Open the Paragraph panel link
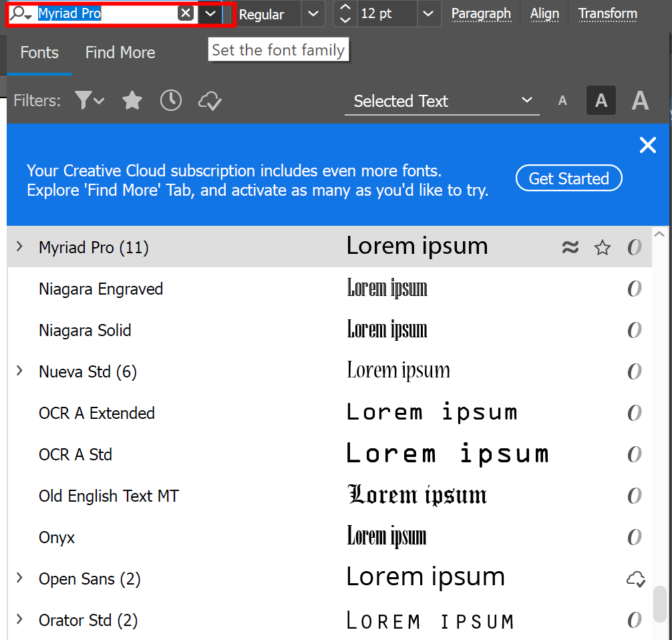This screenshot has height=640, width=672. click(481, 14)
